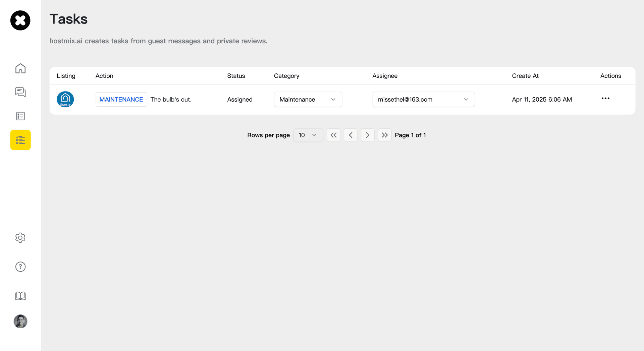Open the Messages chat icon
The height and width of the screenshot is (351, 644).
[20, 92]
